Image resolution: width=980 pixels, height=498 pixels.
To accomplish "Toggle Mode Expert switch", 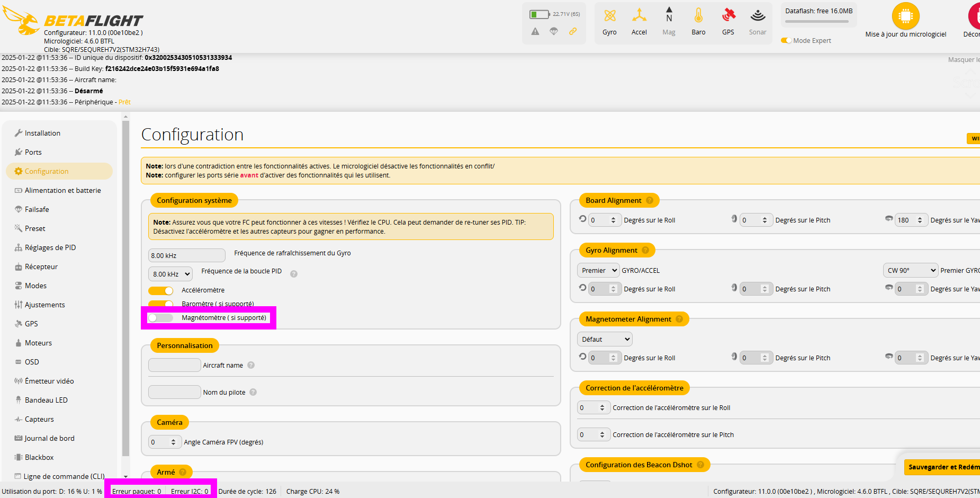I will click(786, 41).
